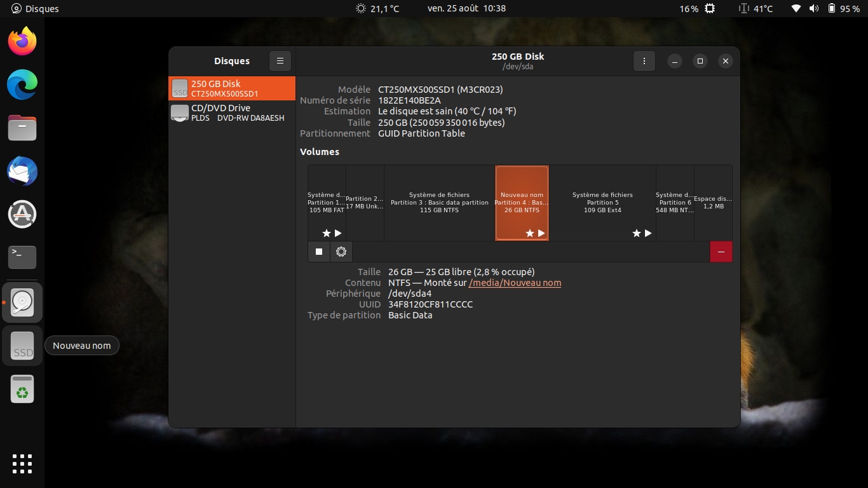868x488 pixels.
Task: Click the volume speaker icon in top bar
Action: pos(814,8)
